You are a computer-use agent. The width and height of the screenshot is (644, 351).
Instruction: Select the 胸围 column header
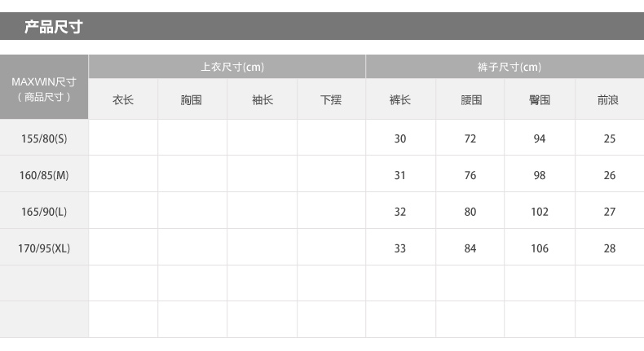[x=192, y=99]
